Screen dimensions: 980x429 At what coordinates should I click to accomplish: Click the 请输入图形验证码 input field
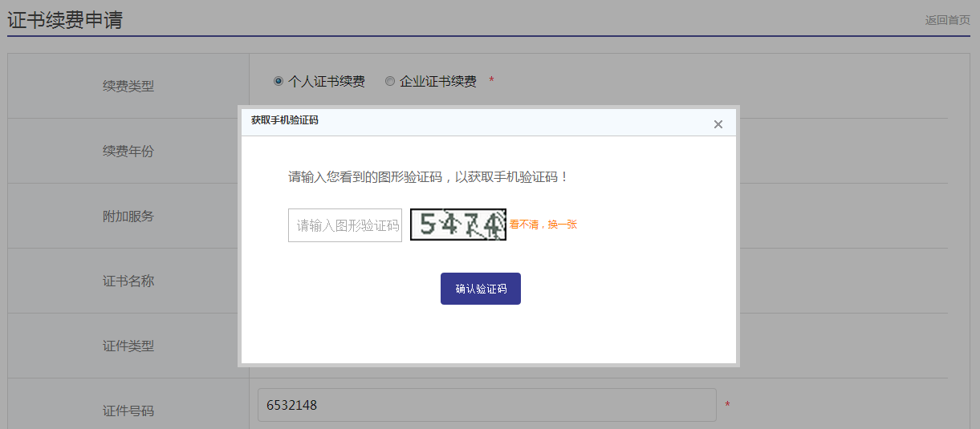click(x=345, y=225)
